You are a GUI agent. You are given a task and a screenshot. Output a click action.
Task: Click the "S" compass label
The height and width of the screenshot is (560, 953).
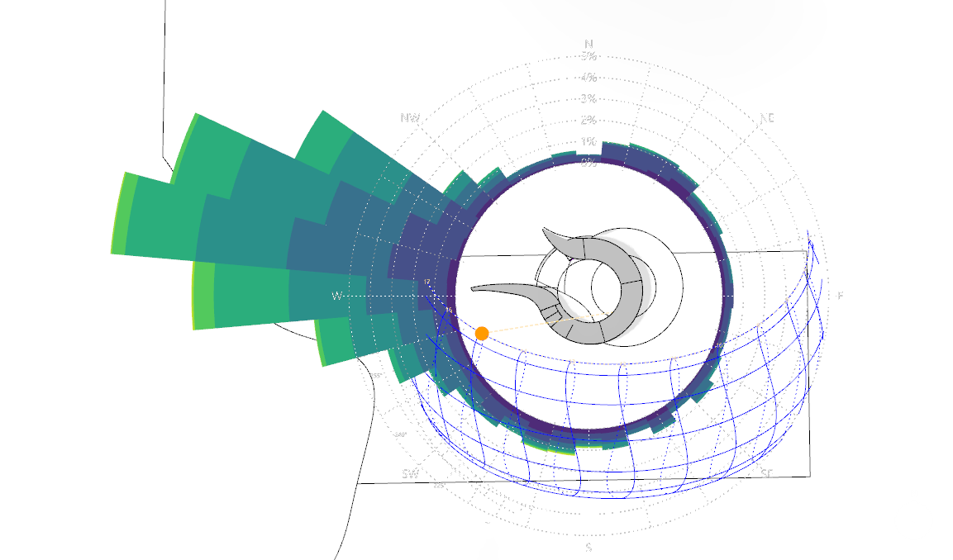tap(588, 548)
